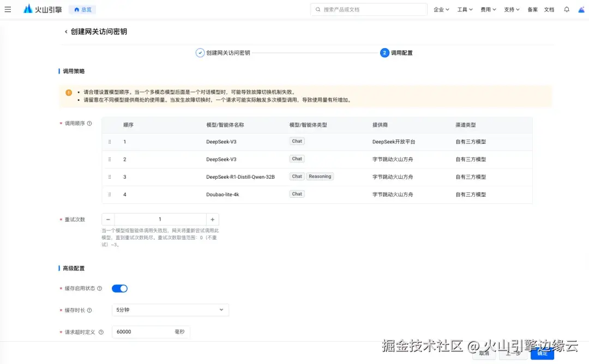Open the hamburger menu at top left
This screenshot has height=364, width=589.
click(8, 9)
